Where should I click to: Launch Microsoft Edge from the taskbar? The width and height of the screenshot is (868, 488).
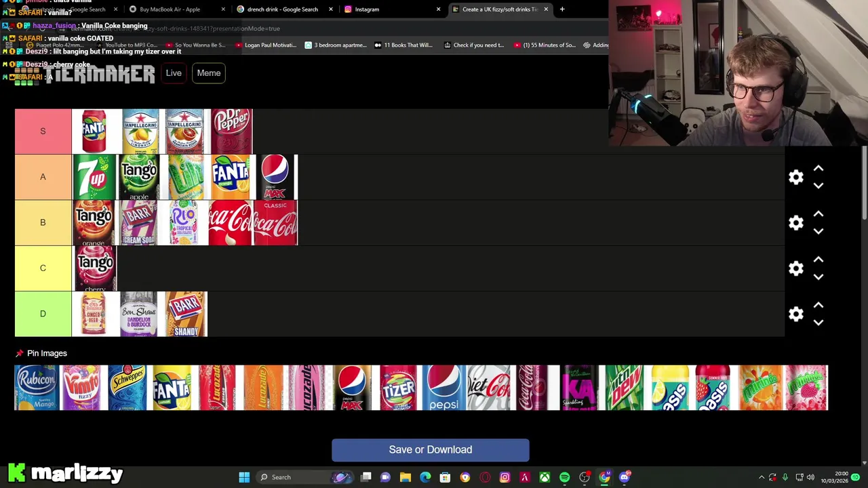[x=425, y=477]
